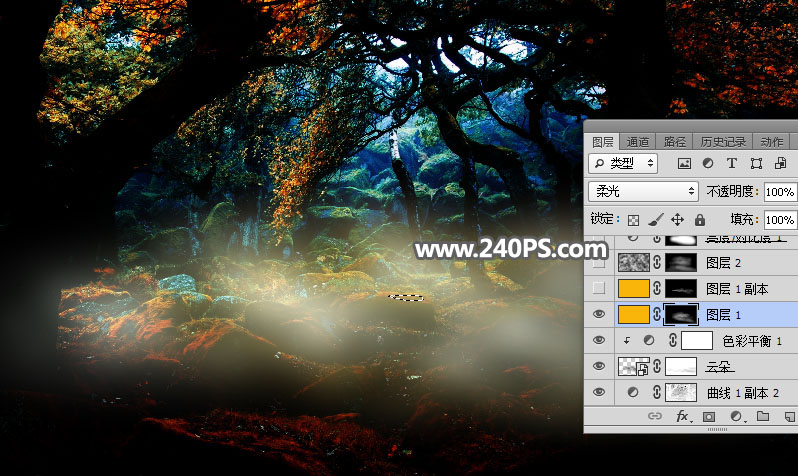Lock transparent pixels icon
The image size is (798, 476).
pos(633,220)
